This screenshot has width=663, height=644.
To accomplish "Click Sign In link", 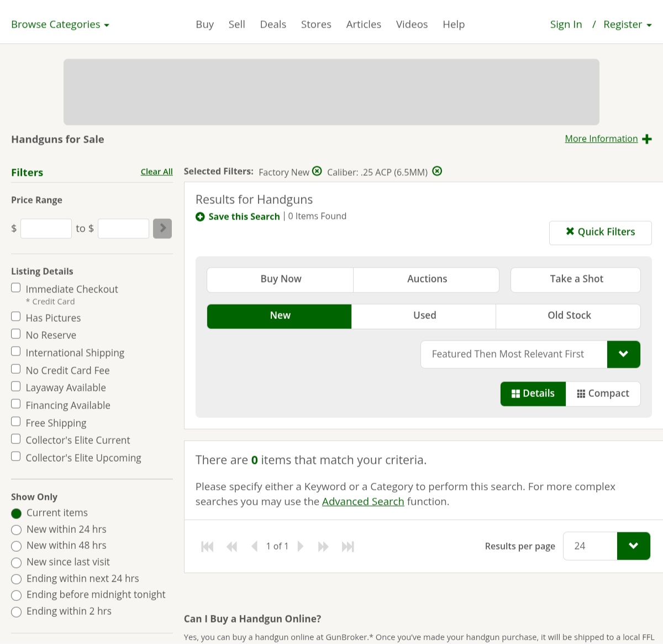I will 566,24.
